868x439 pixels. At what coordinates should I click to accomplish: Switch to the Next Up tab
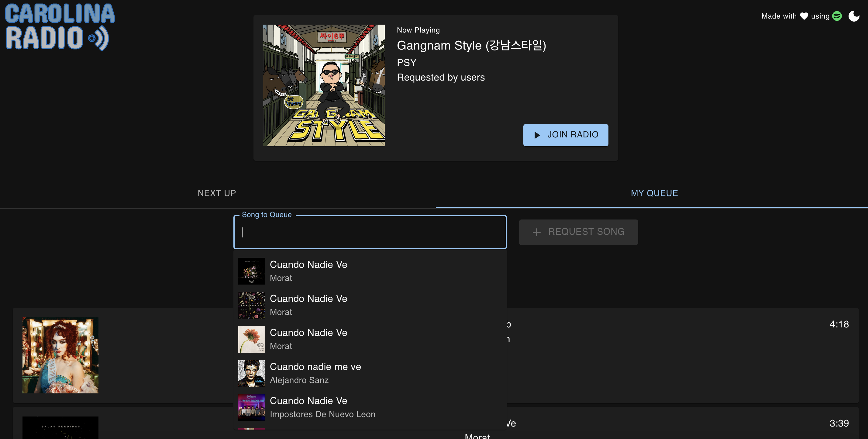point(217,193)
